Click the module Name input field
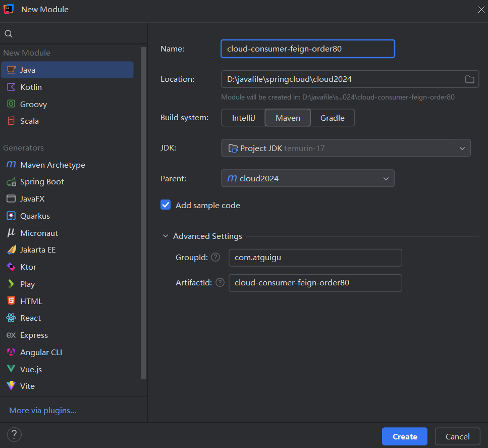The height and width of the screenshot is (448, 488). pyautogui.click(x=308, y=48)
